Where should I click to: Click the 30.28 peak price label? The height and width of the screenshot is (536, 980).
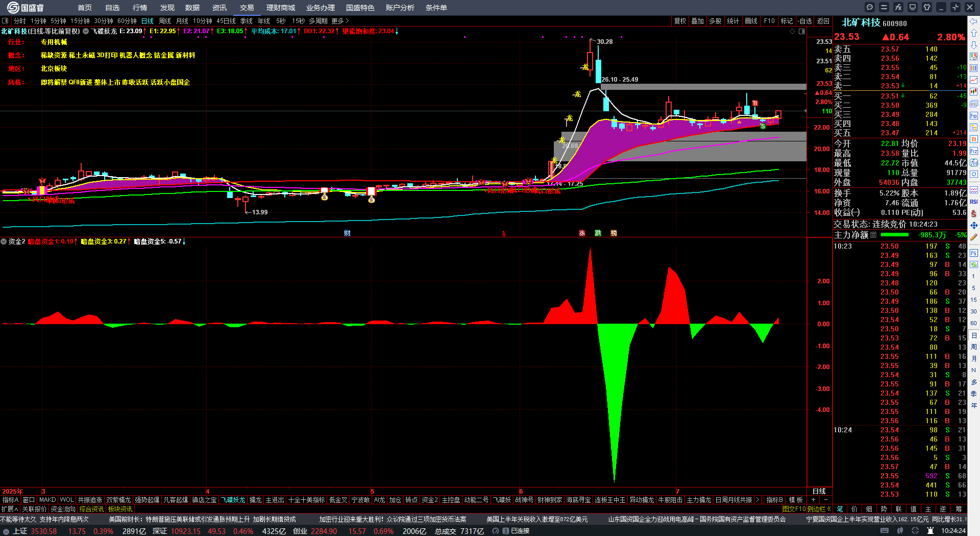[x=605, y=42]
